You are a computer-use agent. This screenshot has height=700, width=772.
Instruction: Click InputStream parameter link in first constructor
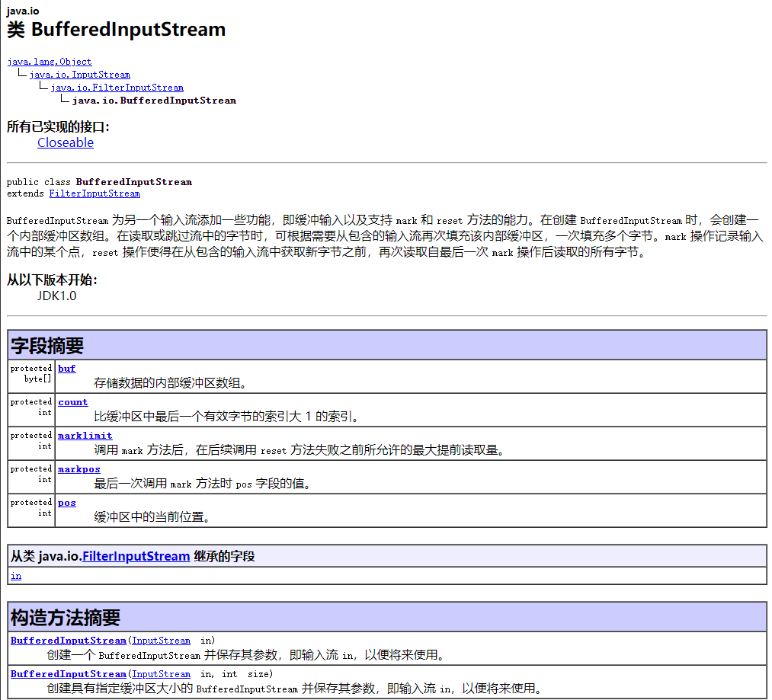(161, 640)
